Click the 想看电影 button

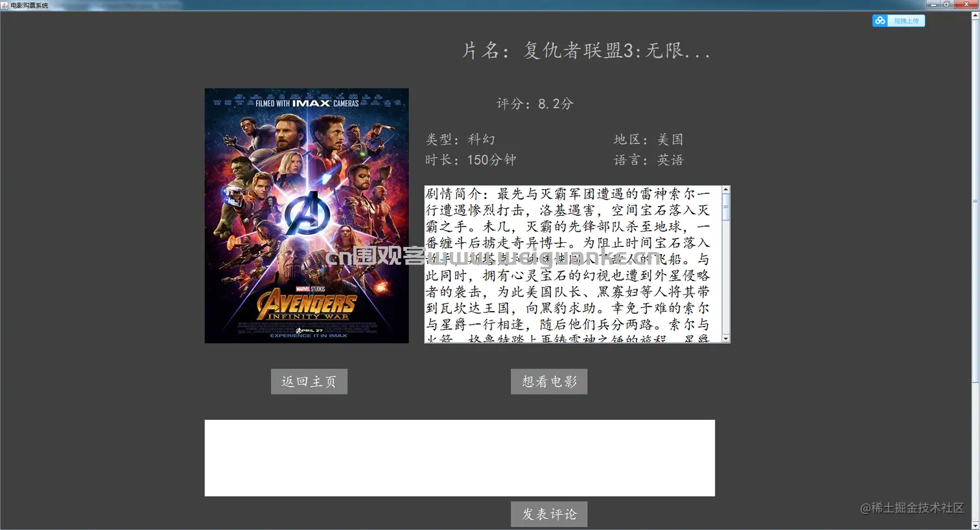[549, 382]
